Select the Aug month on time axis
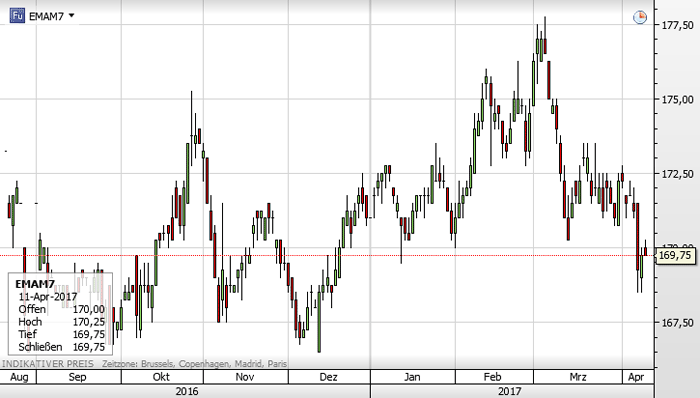 pyautogui.click(x=19, y=377)
